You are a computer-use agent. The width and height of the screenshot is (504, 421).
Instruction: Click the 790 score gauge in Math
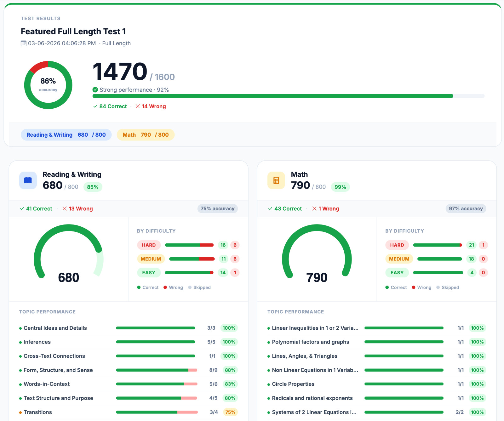317,254
